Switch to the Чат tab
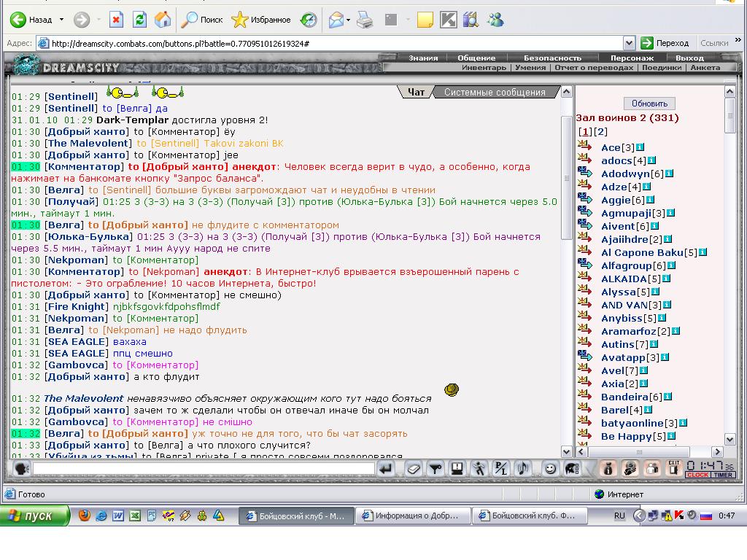Image resolution: width=747 pixels, height=560 pixels. pyautogui.click(x=416, y=92)
